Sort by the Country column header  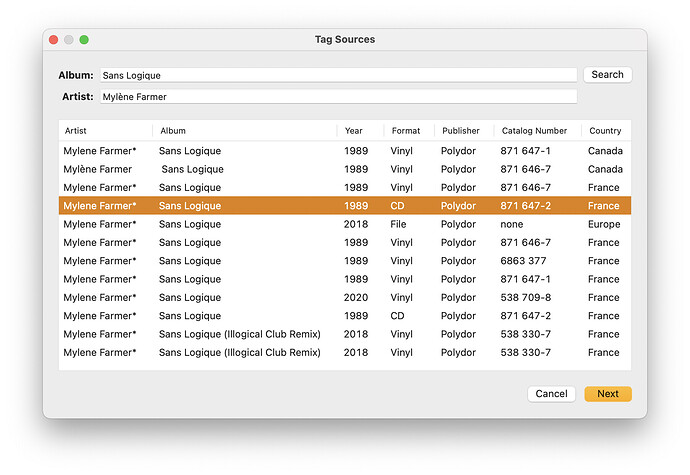click(605, 131)
